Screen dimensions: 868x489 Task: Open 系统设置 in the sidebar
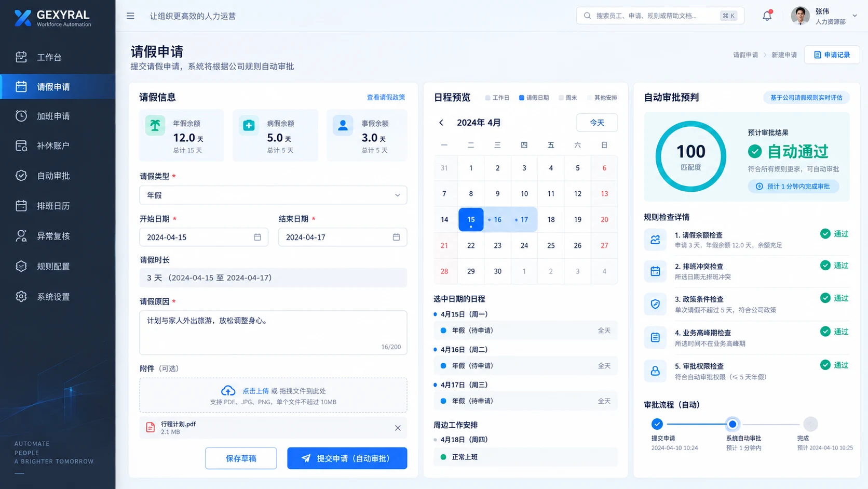coord(58,297)
